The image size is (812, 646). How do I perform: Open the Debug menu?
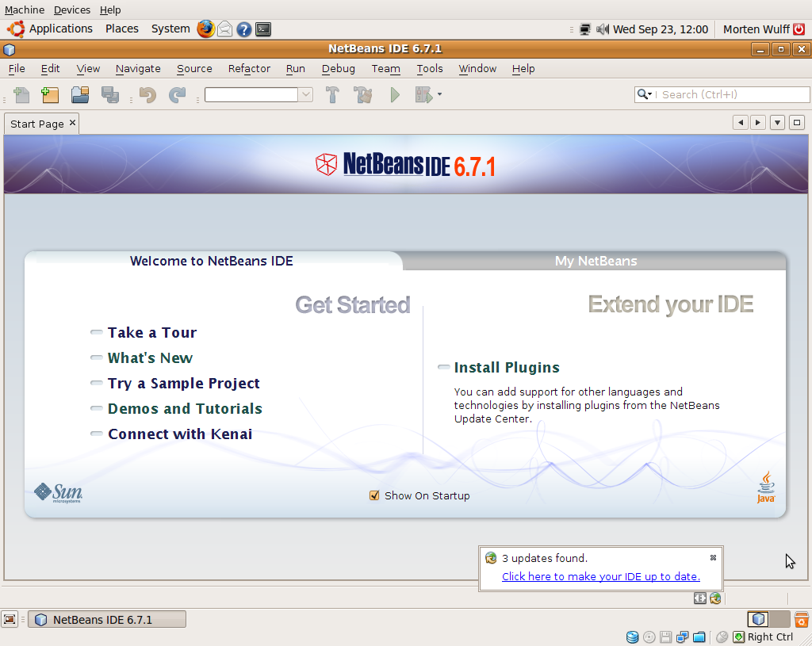pyautogui.click(x=338, y=68)
